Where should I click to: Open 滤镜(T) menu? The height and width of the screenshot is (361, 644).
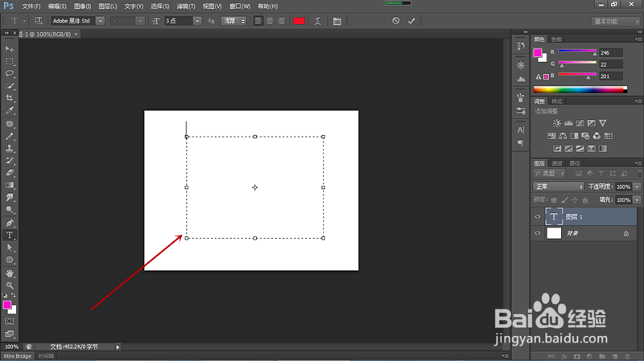[186, 6]
